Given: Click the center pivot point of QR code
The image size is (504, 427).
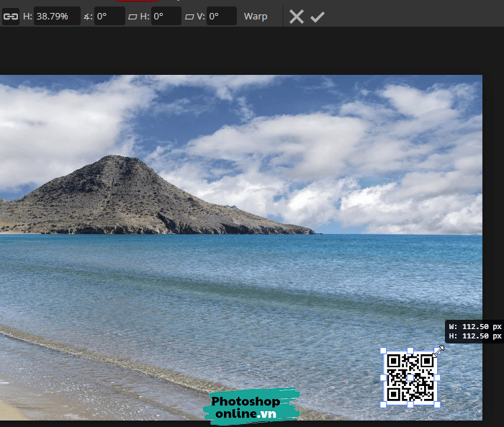Looking at the screenshot, I should [410, 377].
